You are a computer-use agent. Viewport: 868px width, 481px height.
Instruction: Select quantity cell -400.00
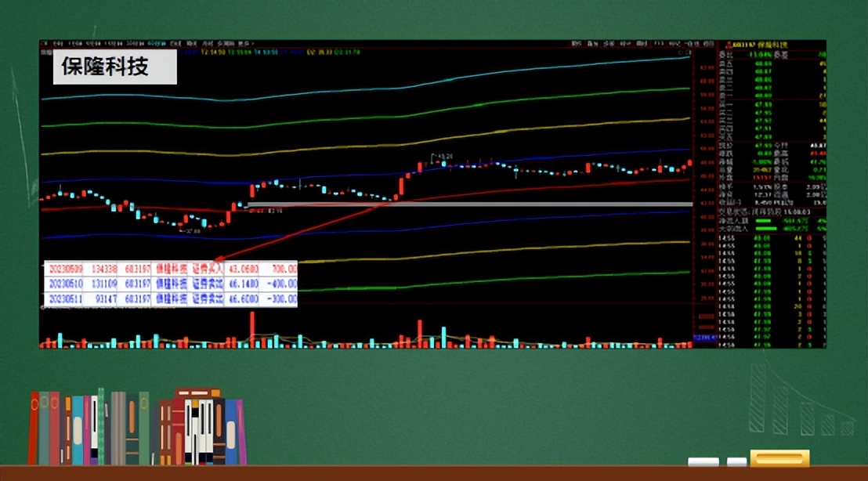[283, 284]
